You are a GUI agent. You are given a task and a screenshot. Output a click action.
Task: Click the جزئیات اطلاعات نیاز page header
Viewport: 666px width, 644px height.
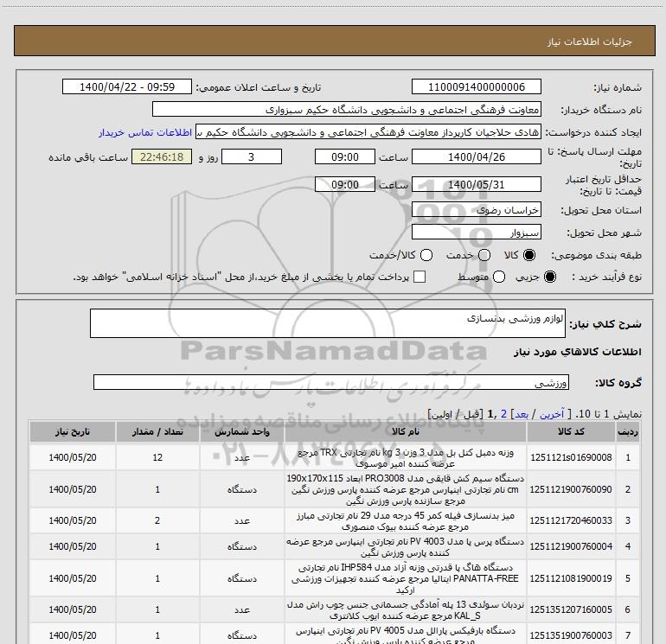[x=590, y=41]
